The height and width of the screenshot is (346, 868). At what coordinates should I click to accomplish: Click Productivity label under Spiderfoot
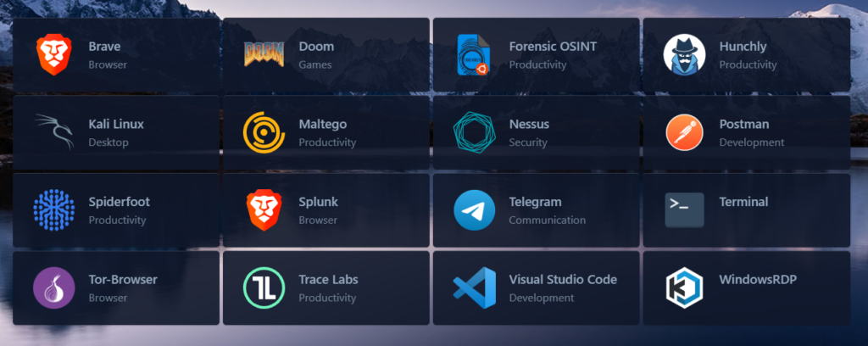117,220
